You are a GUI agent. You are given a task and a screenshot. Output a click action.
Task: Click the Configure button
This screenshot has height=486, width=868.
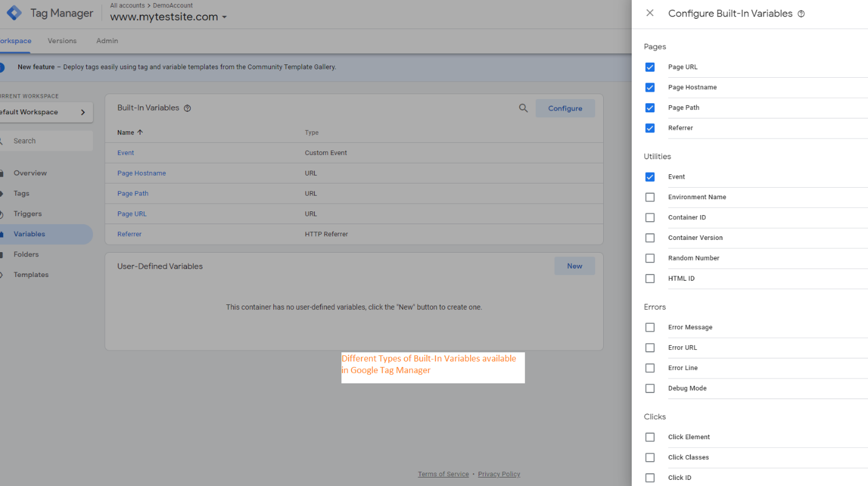point(565,108)
